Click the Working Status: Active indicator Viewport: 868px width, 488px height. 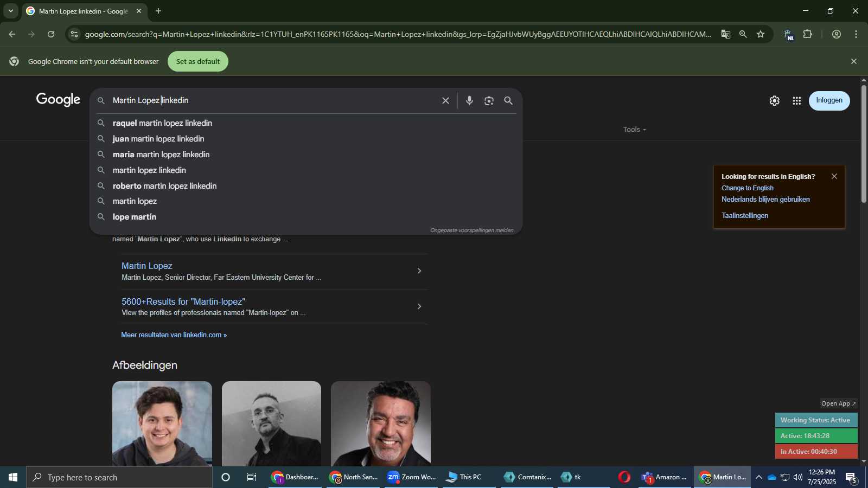click(x=816, y=420)
